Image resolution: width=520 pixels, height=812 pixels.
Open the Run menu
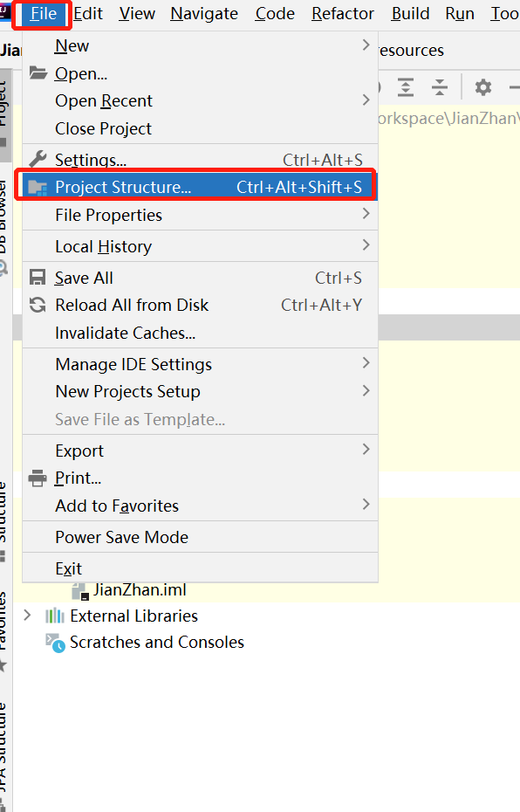point(459,13)
